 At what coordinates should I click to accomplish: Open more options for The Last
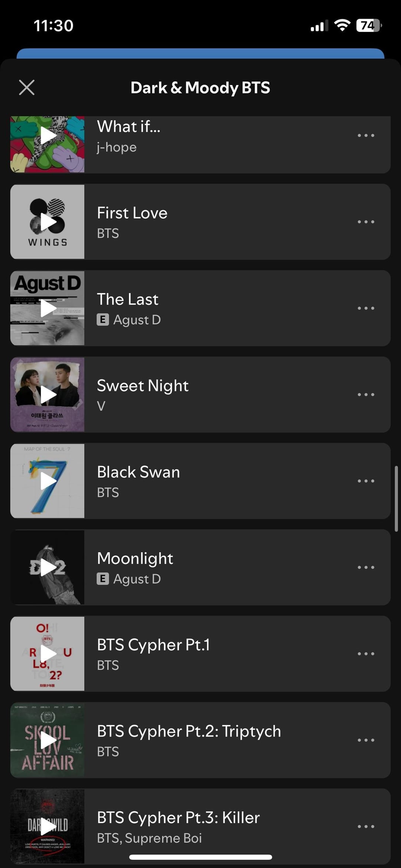(x=366, y=308)
